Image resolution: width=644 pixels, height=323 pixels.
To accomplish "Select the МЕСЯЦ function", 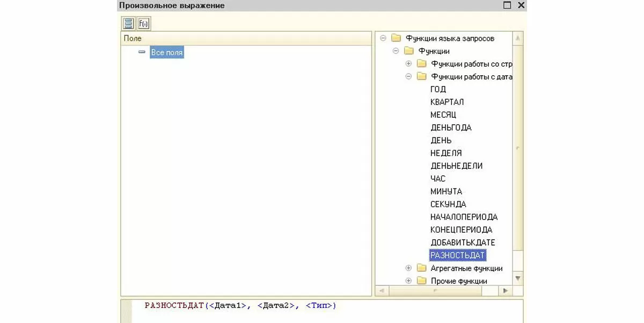I will [x=443, y=115].
